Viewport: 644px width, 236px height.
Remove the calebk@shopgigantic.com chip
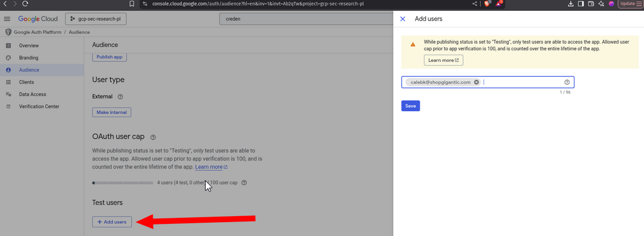[476, 82]
